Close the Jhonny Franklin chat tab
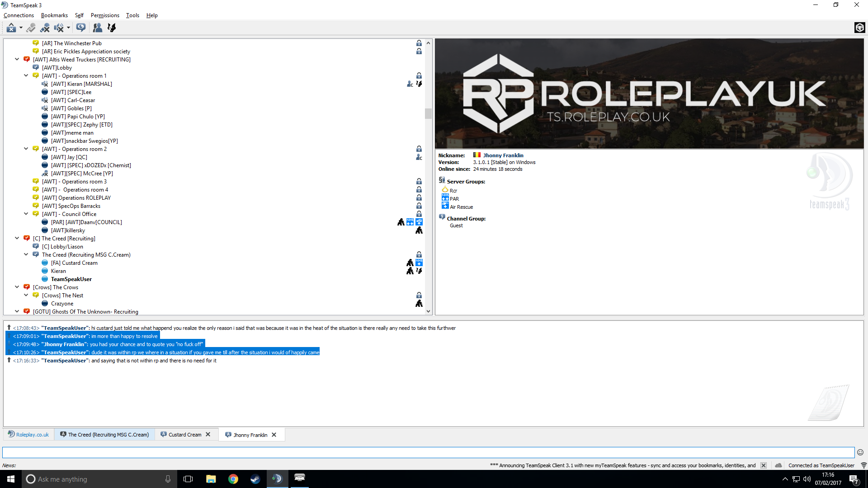 click(274, 435)
